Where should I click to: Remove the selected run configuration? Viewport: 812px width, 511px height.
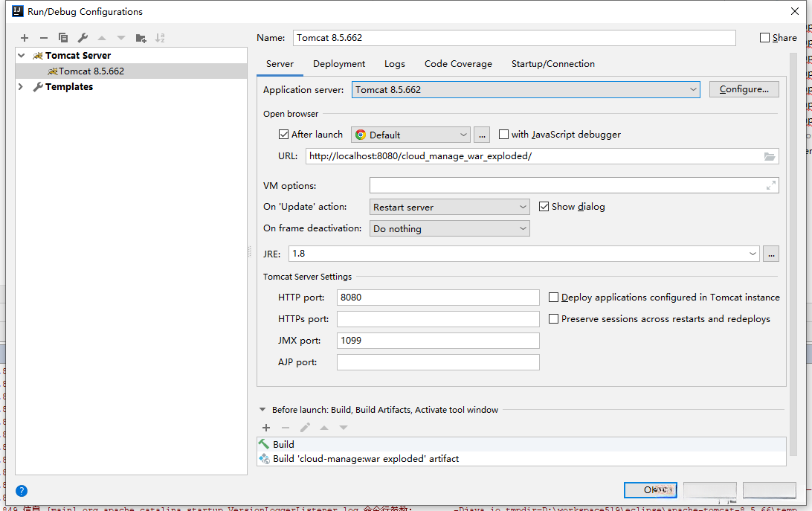tap(44, 38)
